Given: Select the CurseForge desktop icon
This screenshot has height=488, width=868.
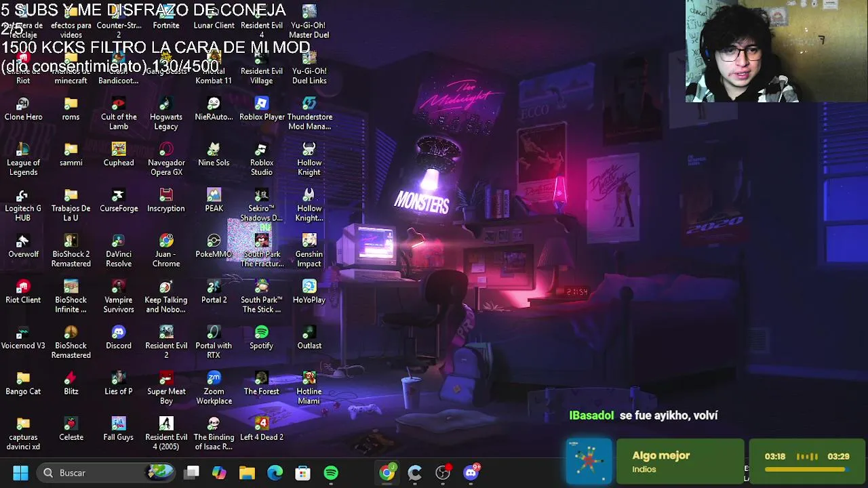Looking at the screenshot, I should tap(119, 200).
